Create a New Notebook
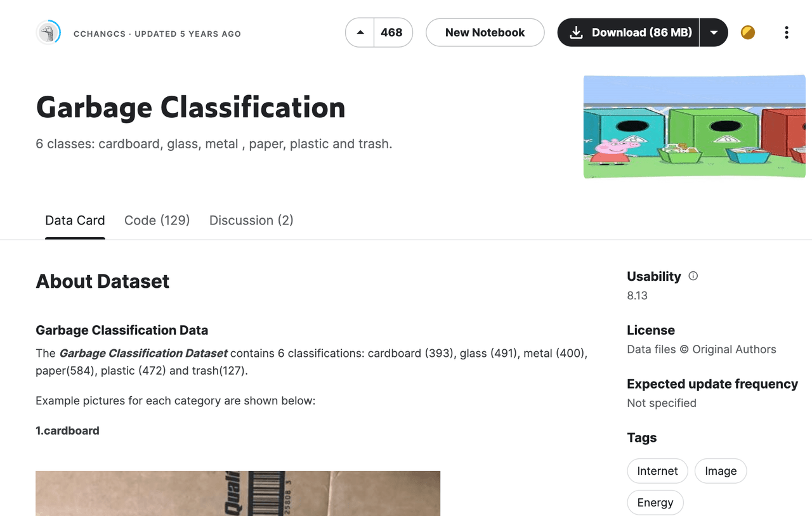This screenshot has height=516, width=812. (x=485, y=32)
